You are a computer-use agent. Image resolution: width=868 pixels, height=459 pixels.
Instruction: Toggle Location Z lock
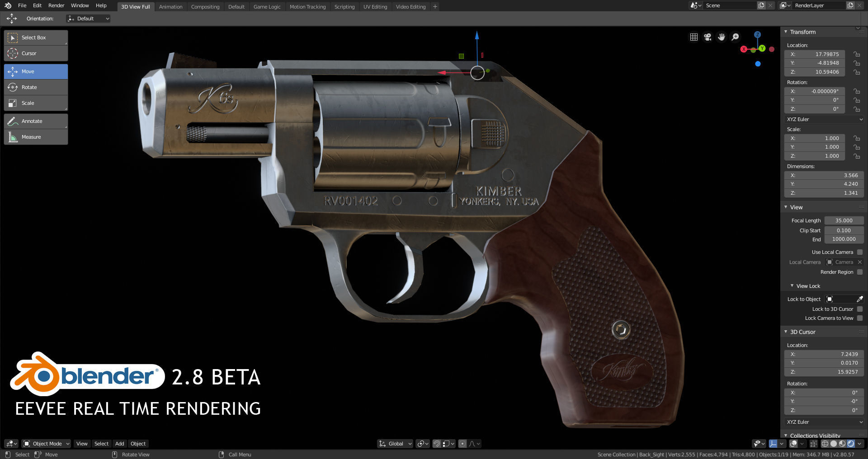857,72
